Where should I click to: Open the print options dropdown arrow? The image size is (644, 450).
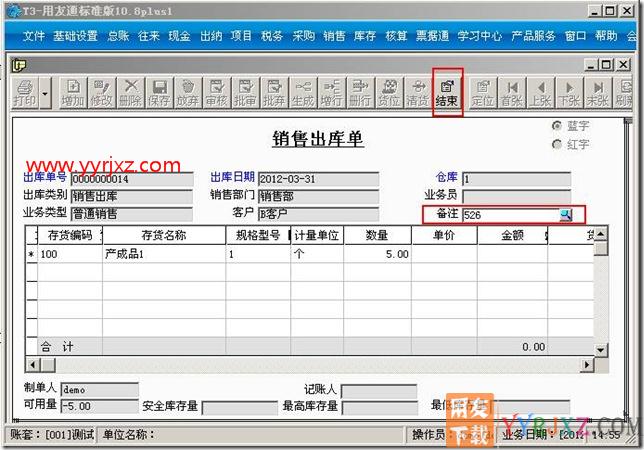(45, 93)
